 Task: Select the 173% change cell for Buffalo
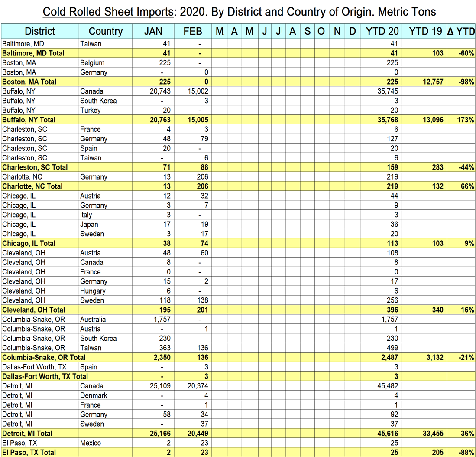(x=465, y=120)
